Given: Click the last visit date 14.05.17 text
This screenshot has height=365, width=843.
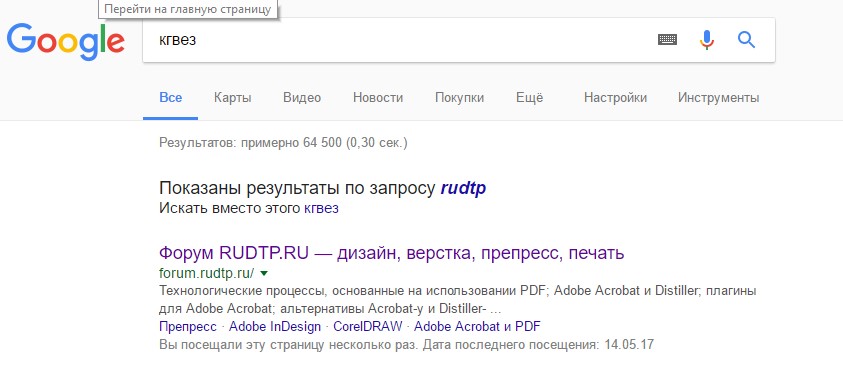Looking at the screenshot, I should tap(628, 345).
